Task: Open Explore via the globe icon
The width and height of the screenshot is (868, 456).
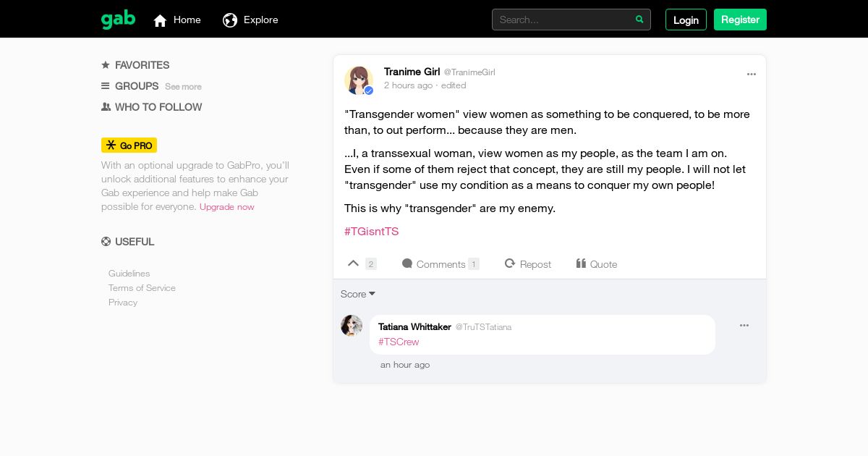Action: pyautogui.click(x=230, y=20)
